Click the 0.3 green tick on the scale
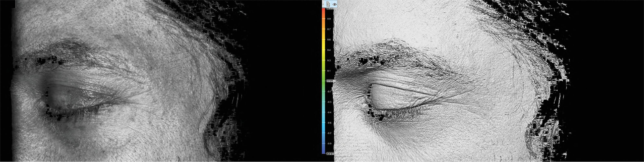Image resolution: width=644 pixels, height=162 pixels. click(329, 61)
